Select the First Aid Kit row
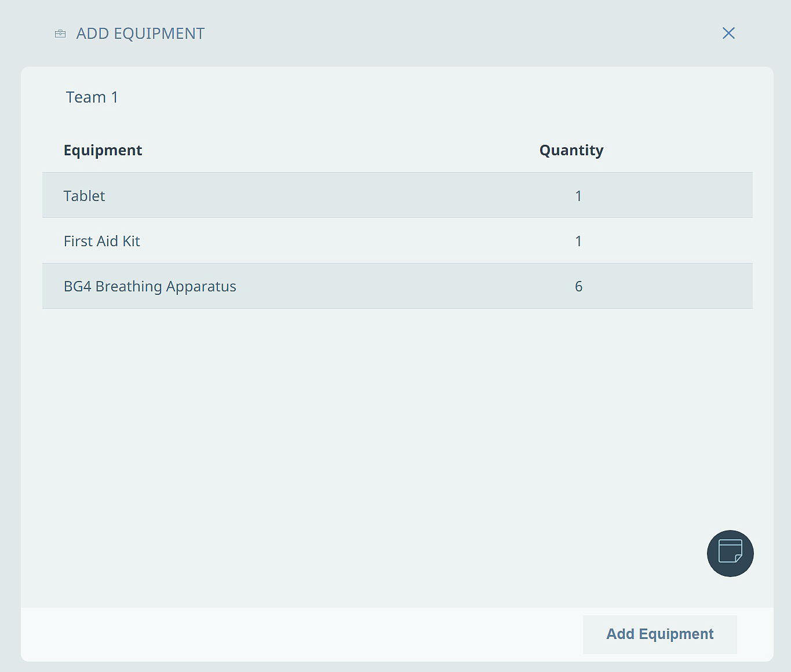The image size is (791, 672). (398, 241)
